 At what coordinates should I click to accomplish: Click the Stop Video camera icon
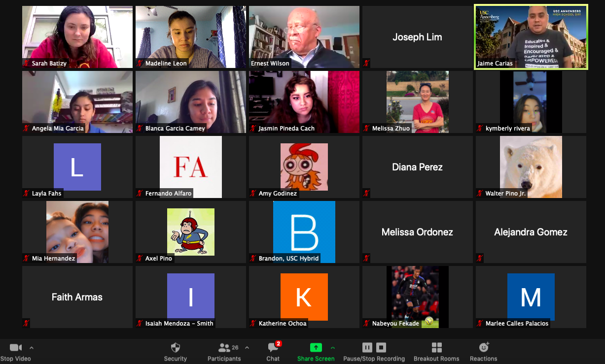point(15,347)
